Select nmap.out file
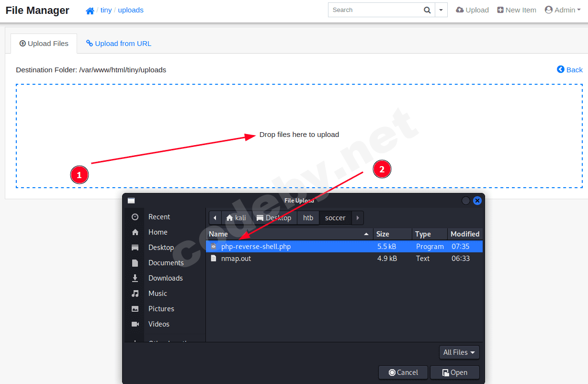Viewport: 588px width, 384px height. pyautogui.click(x=344, y=259)
